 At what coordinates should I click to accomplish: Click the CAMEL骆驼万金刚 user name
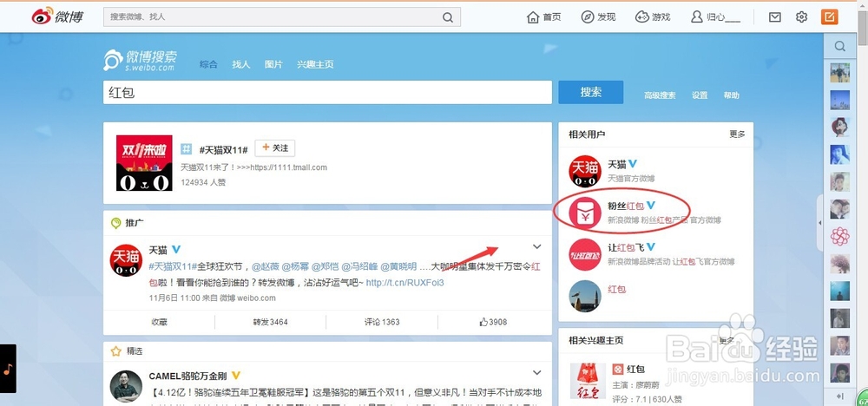(187, 377)
